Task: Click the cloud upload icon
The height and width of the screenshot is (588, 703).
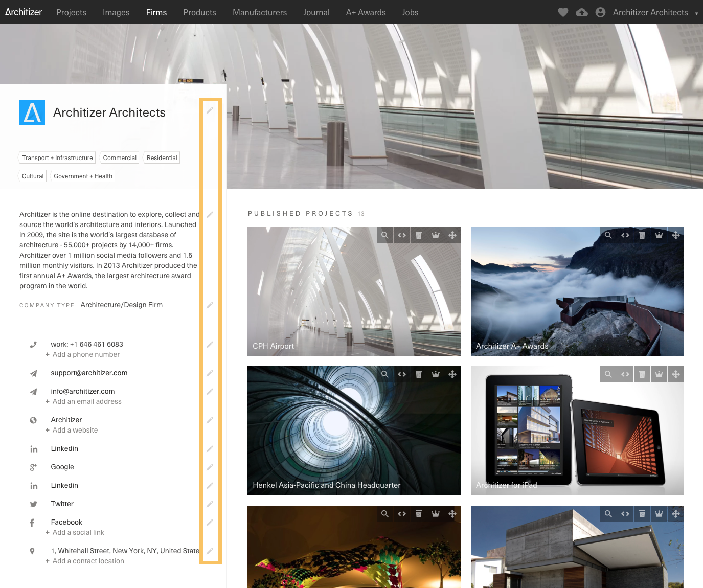Action: 582,12
